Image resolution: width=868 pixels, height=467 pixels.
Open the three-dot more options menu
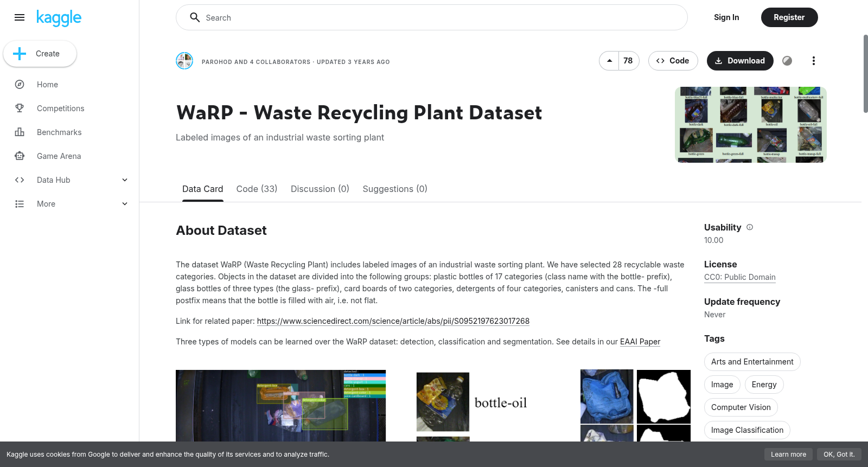pyautogui.click(x=813, y=61)
